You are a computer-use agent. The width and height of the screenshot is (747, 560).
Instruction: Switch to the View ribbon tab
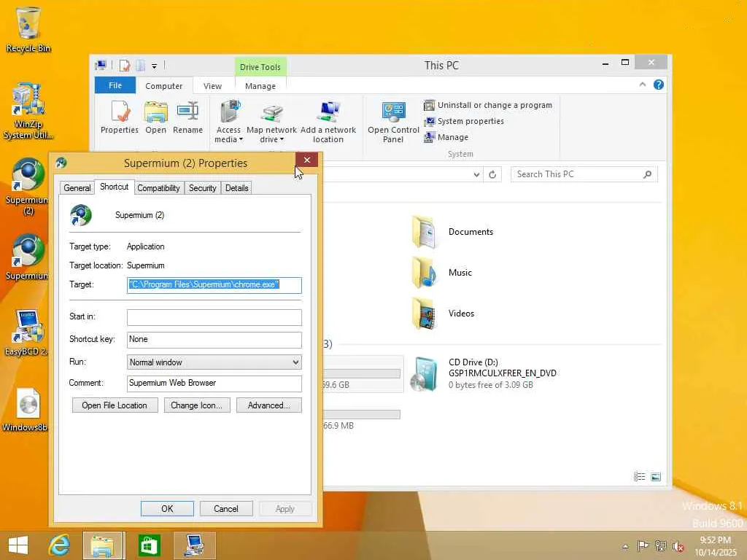pos(212,86)
